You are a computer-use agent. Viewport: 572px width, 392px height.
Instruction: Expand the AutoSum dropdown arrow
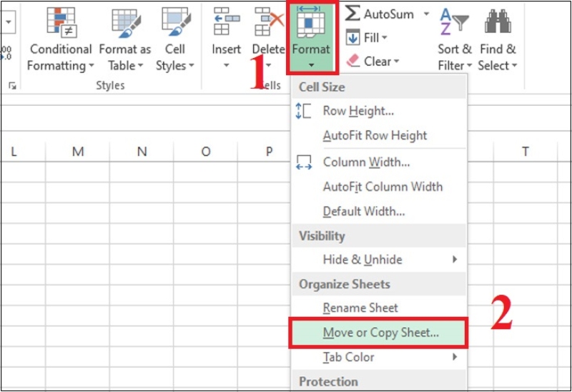coord(426,14)
